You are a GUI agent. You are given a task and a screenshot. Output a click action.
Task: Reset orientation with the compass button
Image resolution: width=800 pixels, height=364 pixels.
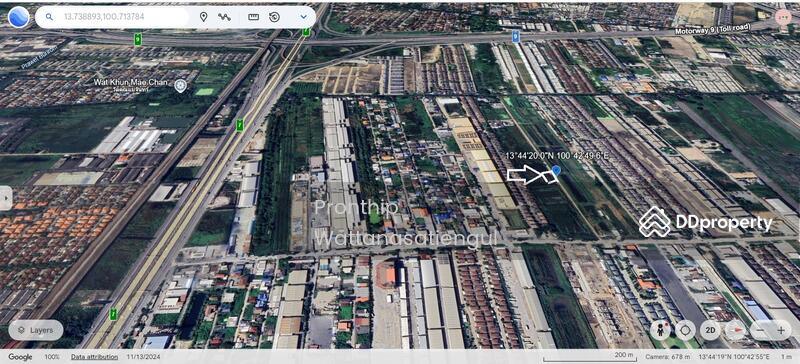click(735, 330)
